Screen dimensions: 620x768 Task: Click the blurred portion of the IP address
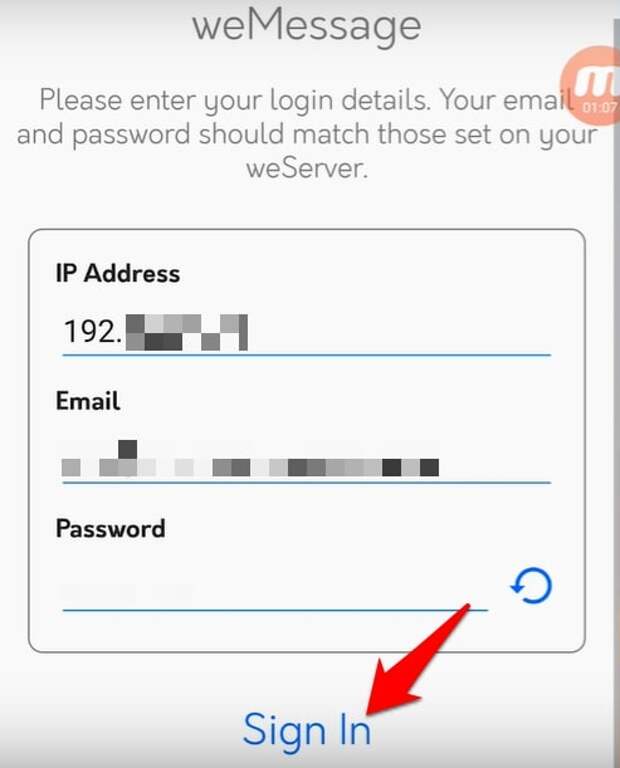pos(187,333)
